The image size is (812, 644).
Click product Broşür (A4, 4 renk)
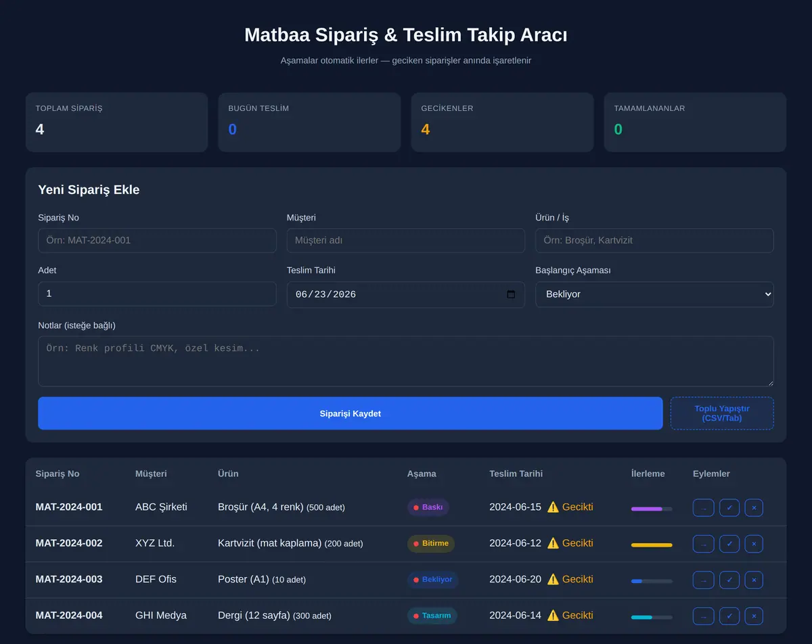click(x=261, y=507)
